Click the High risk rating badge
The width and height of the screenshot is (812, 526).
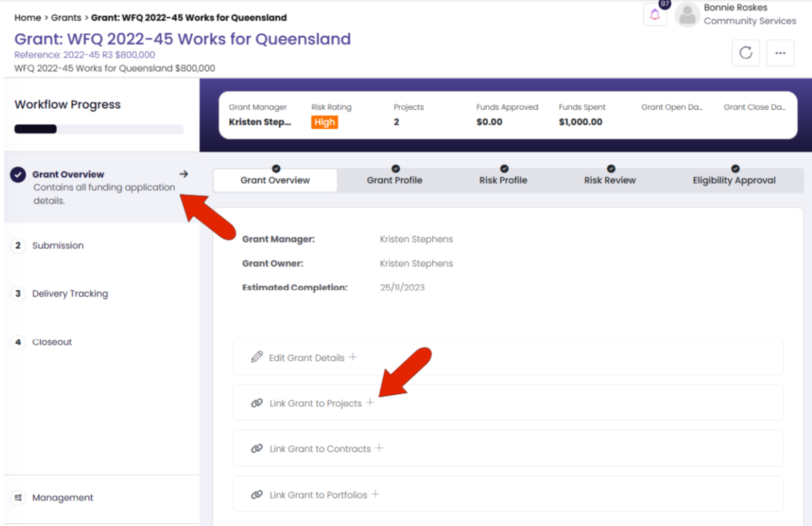[325, 122]
